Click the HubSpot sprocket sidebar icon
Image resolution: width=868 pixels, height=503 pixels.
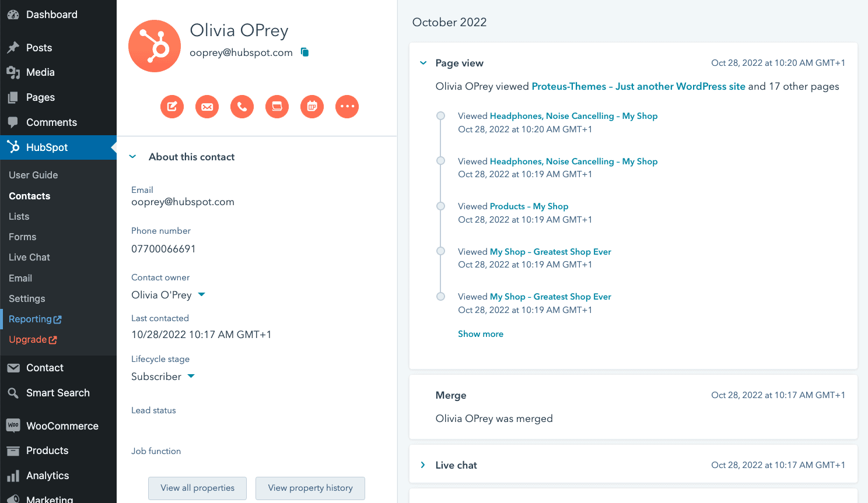point(13,147)
